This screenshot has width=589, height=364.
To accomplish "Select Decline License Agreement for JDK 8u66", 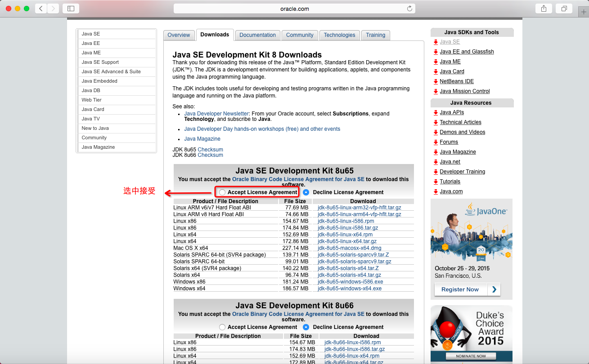I will pos(306,327).
